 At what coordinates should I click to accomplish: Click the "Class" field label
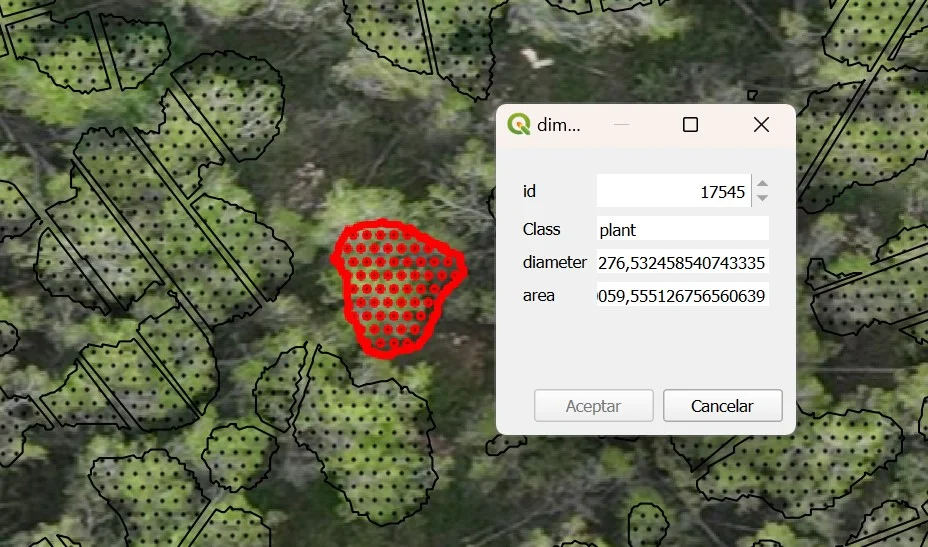541,229
